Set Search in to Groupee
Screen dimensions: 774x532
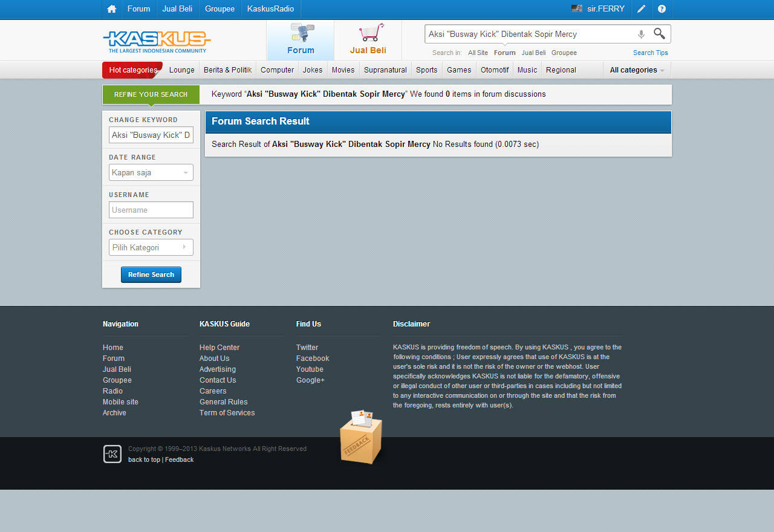pos(564,53)
